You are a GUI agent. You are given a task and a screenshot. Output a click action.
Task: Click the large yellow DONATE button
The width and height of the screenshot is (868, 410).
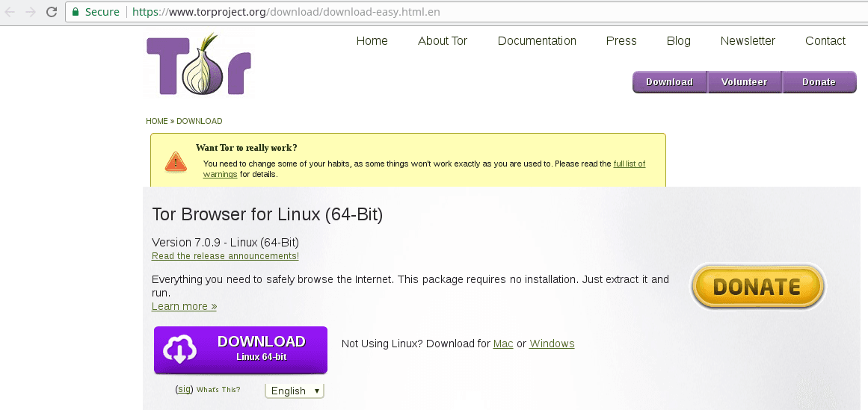757,287
